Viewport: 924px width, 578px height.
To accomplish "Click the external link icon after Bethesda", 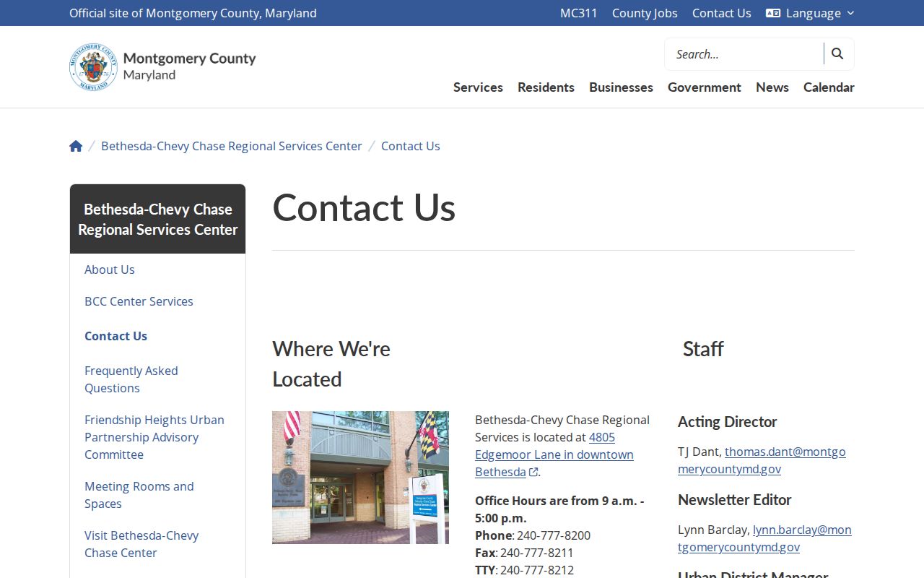I will click(533, 473).
